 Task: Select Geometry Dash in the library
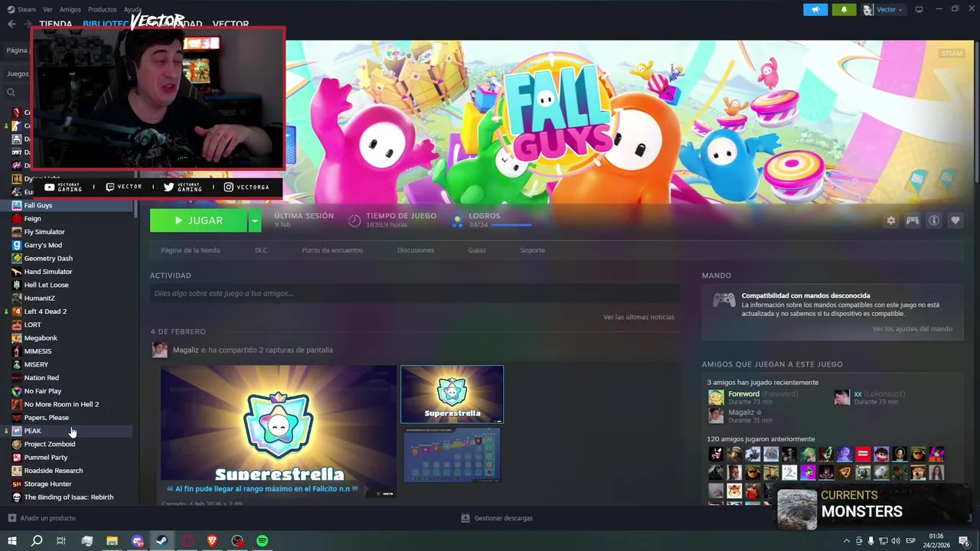(x=48, y=258)
